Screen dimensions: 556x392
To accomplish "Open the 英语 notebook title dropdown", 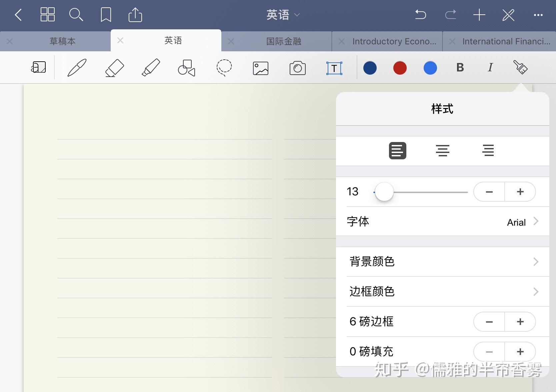I will coord(283,15).
